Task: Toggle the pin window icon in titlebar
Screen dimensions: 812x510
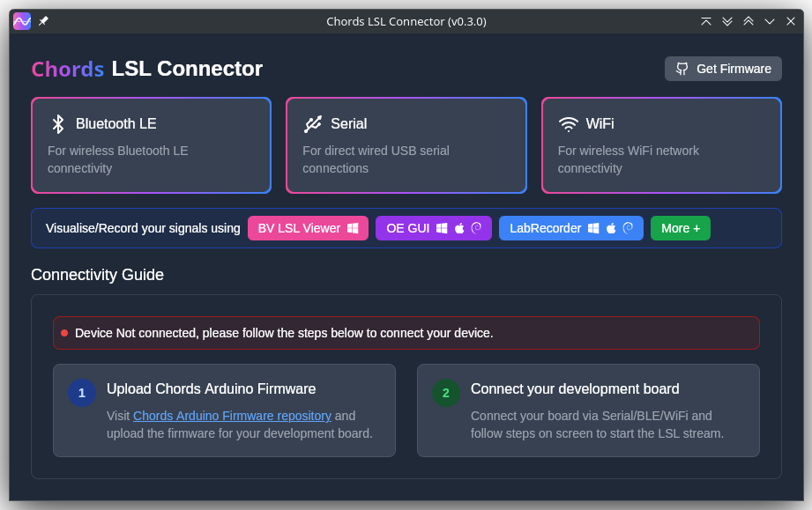Action: (42, 20)
